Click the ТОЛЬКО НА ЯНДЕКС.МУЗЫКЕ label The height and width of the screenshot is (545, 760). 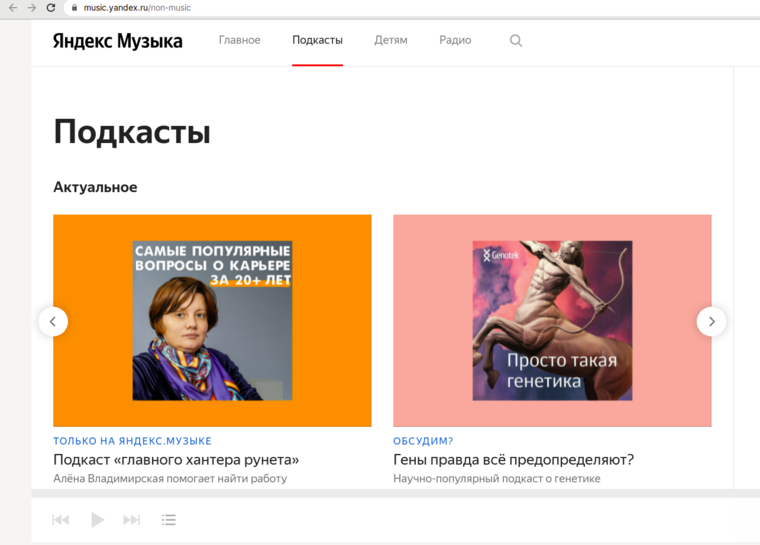pyautogui.click(x=132, y=441)
